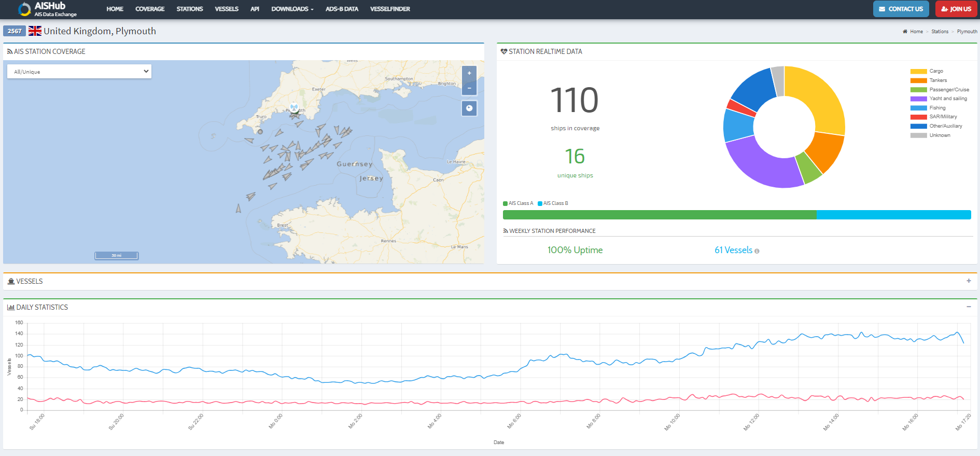
Task: Expand the Vessels panel
Action: point(969,281)
